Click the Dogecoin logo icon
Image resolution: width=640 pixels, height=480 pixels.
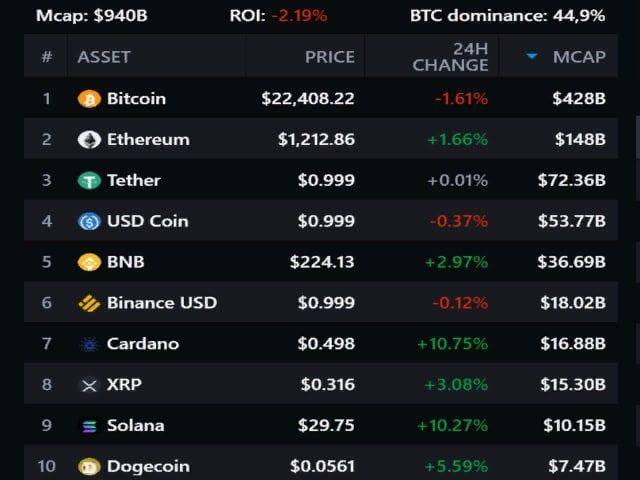tap(89, 466)
